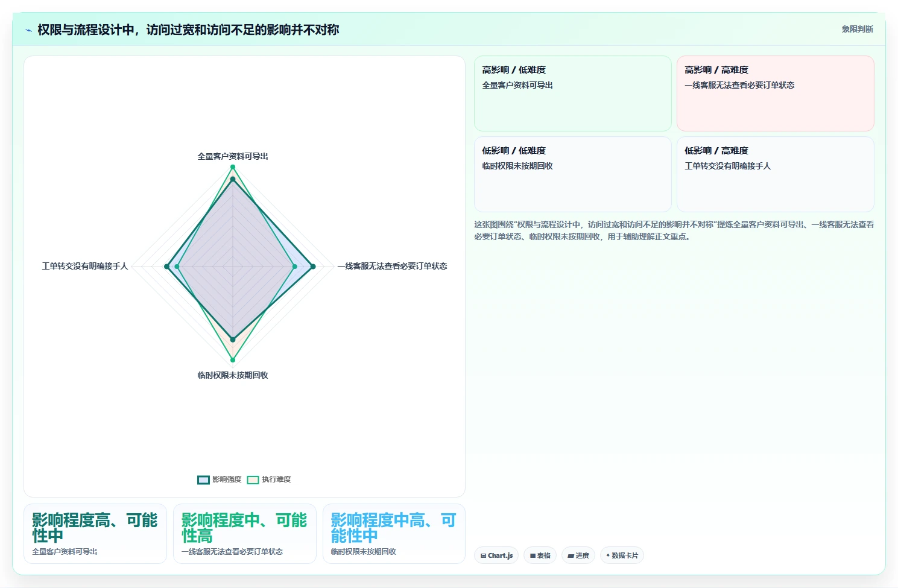Screen dimensions: 898x588
Task: Select the 低影响 / 高难度 quadrant card
Action: pos(775,174)
